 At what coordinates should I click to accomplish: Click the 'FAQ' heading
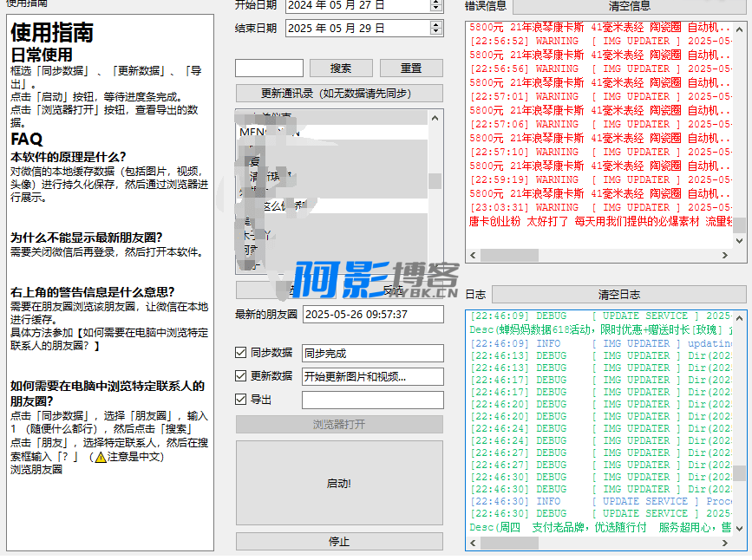coord(27,139)
